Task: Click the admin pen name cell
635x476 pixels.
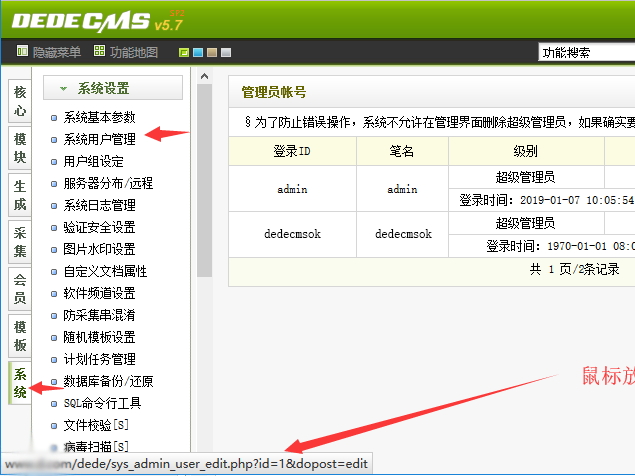Action: (x=402, y=189)
